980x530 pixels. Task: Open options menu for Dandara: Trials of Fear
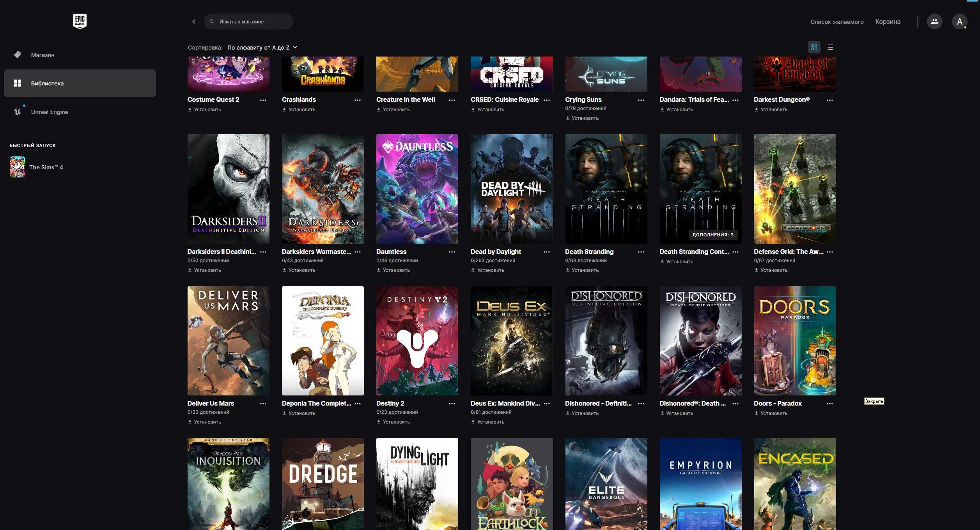tap(735, 100)
